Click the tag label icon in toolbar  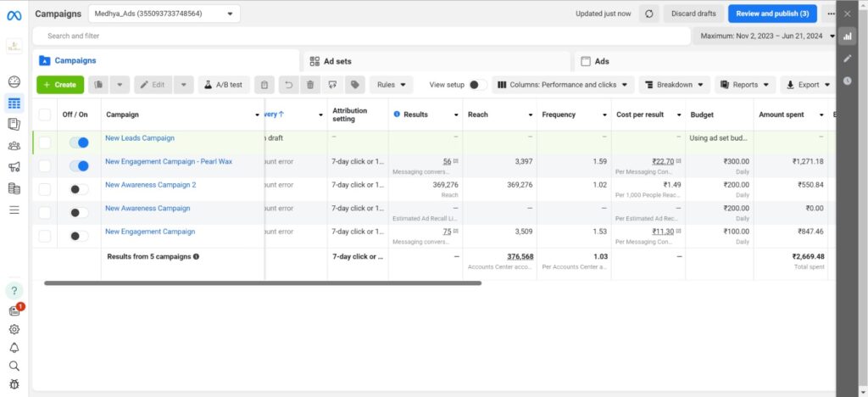coord(354,85)
